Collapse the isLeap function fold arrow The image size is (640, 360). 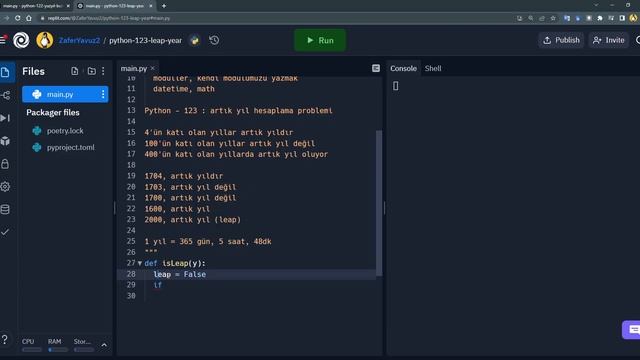tap(140, 263)
